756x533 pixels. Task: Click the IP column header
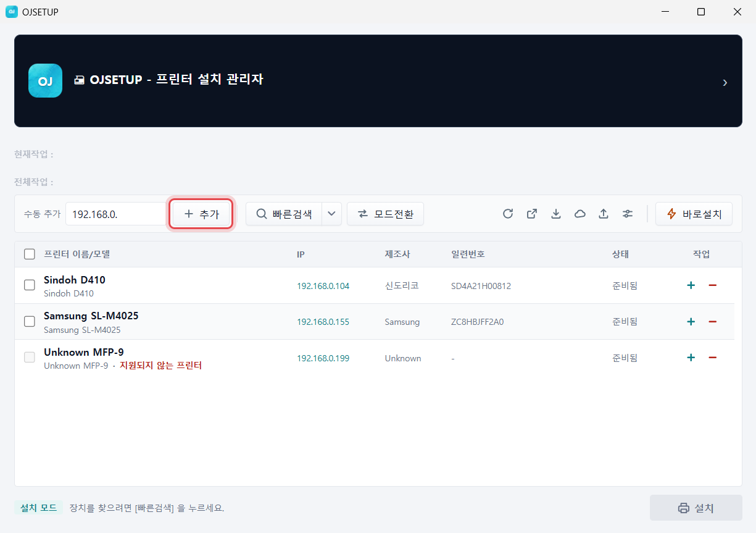pyautogui.click(x=301, y=254)
